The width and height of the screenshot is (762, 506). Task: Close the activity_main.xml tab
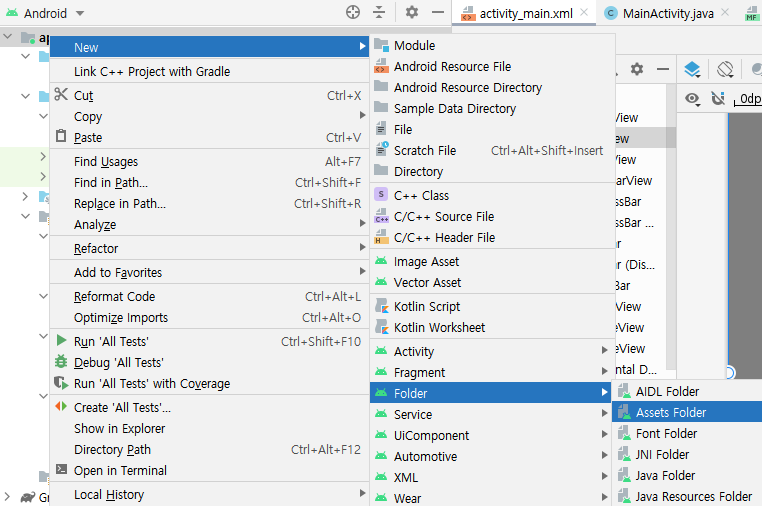click(x=584, y=12)
